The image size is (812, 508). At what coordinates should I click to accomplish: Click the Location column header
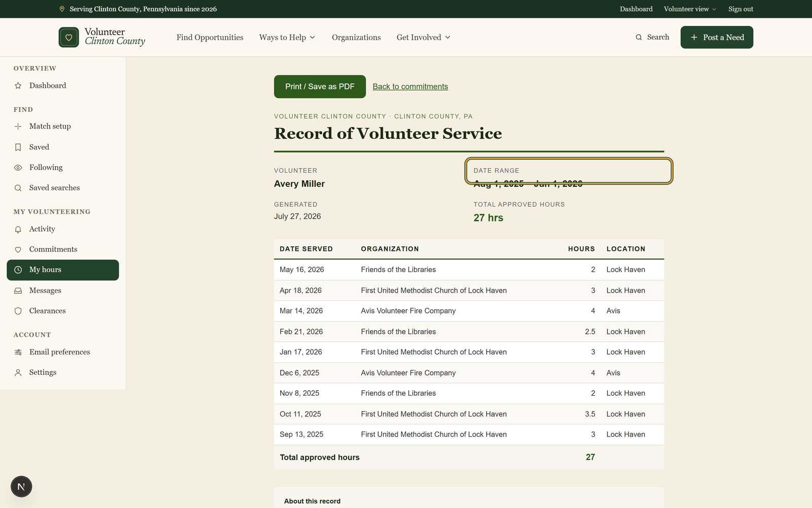[x=626, y=249]
